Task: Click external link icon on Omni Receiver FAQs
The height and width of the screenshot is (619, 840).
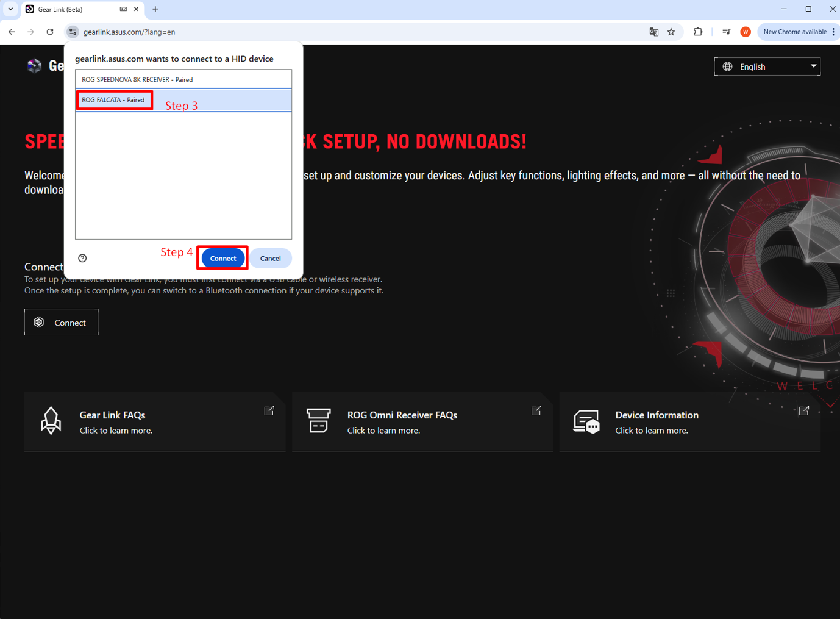Action: point(536,410)
